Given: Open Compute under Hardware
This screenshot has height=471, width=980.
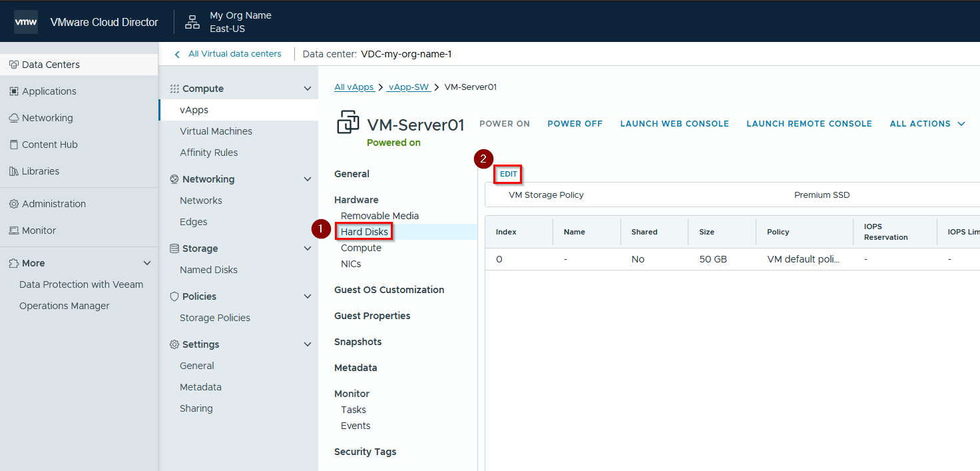Looking at the screenshot, I should 362,248.
